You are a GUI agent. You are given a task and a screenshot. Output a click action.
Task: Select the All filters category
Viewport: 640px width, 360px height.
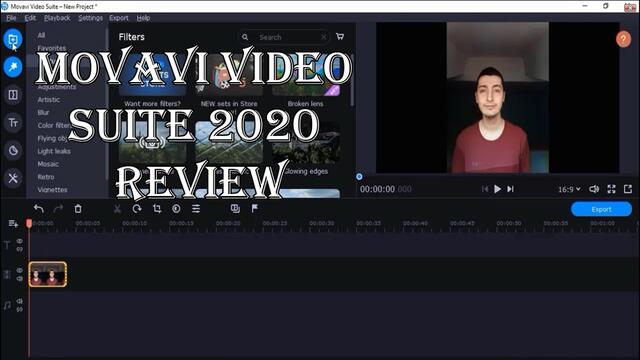click(41, 35)
